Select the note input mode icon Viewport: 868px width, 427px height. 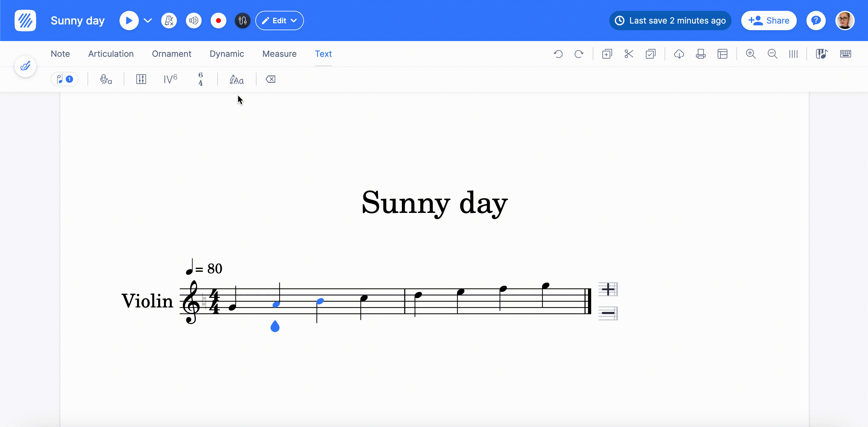coord(63,79)
